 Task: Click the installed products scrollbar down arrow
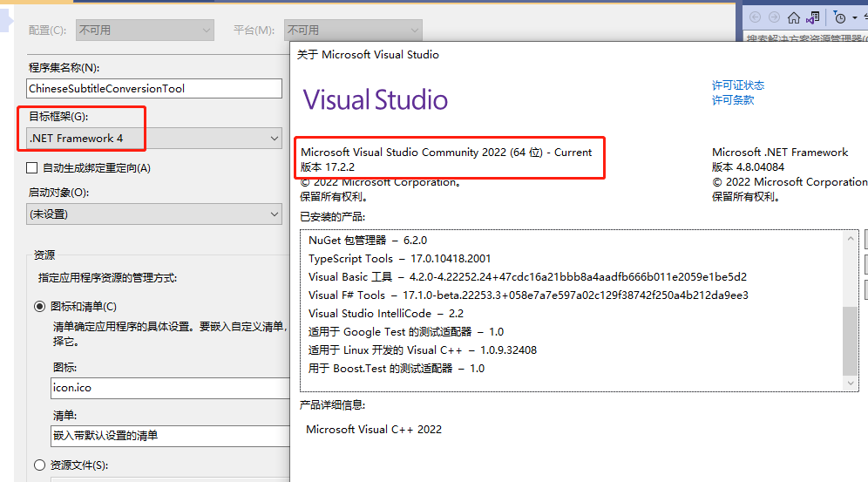pos(851,383)
